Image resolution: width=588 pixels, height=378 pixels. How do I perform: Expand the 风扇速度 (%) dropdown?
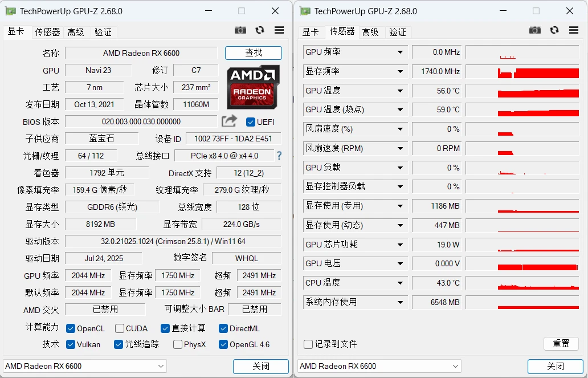click(x=400, y=129)
